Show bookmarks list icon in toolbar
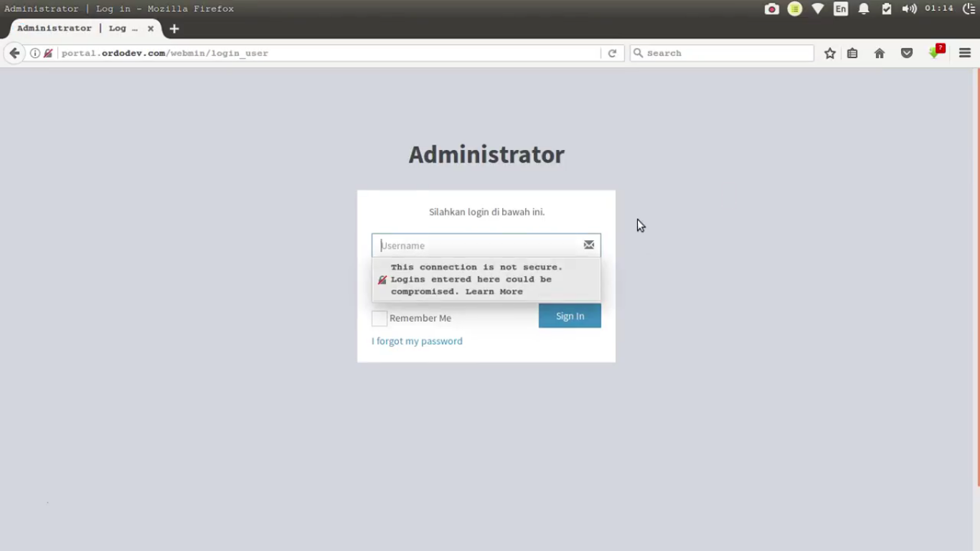Screen dimensions: 980x551 852,53
